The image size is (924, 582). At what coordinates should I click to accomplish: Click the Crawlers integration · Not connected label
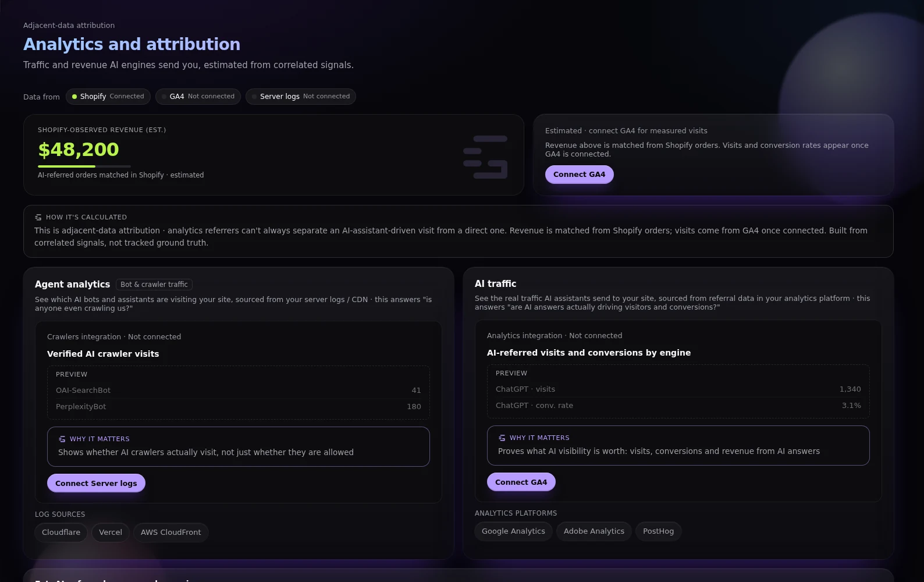[x=114, y=337]
